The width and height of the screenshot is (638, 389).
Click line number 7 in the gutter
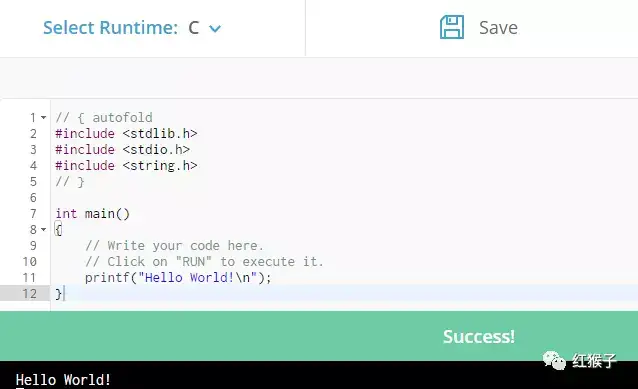33,214
